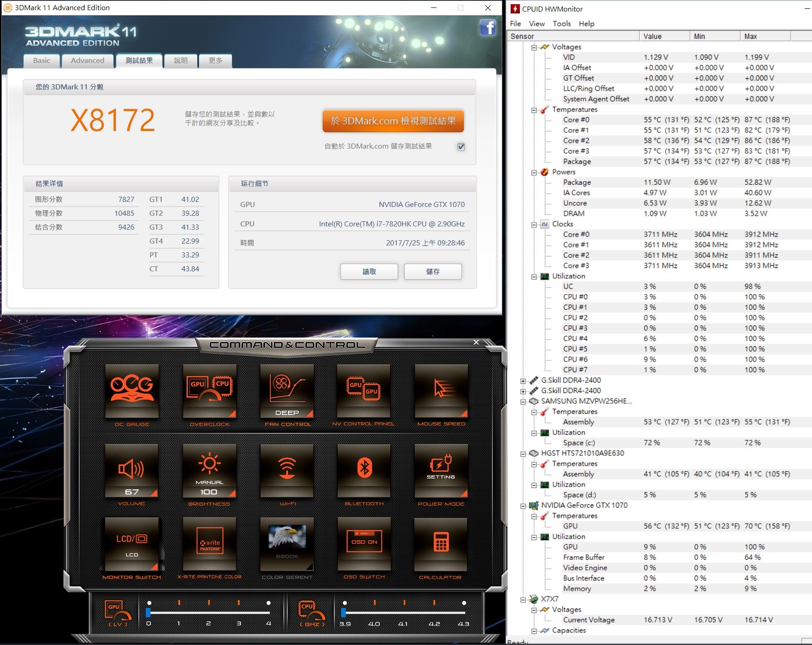Open the Overclock GPU/CPU tile
812x645 pixels.
pyautogui.click(x=210, y=391)
